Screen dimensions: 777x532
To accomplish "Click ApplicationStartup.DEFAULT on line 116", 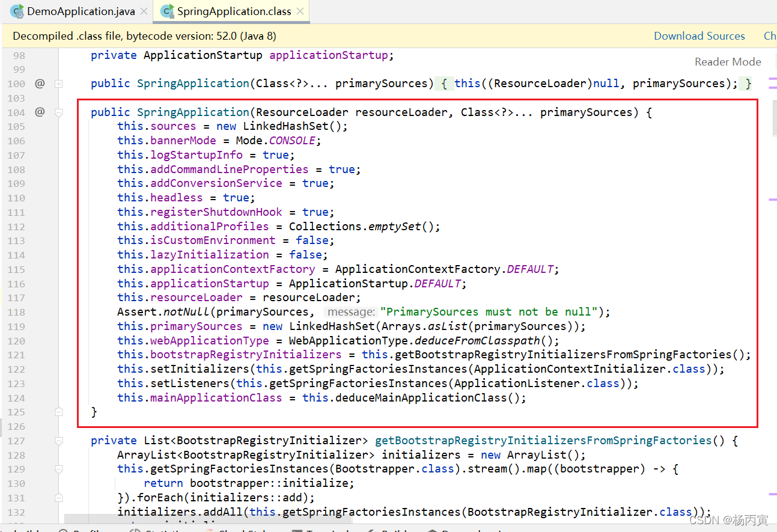I will coord(375,284).
